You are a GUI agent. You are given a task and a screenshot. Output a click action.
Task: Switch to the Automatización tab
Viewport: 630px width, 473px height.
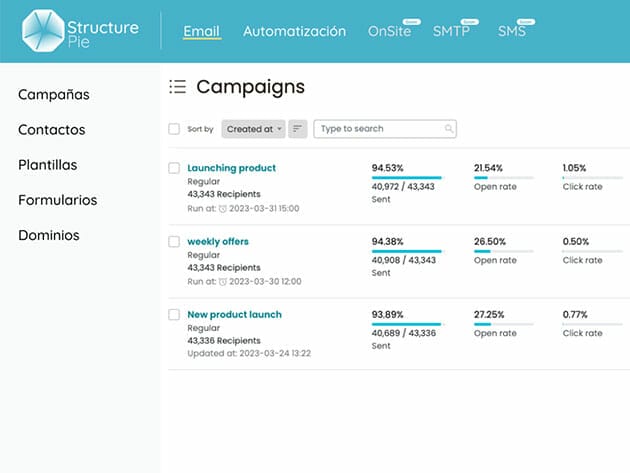coord(294,31)
